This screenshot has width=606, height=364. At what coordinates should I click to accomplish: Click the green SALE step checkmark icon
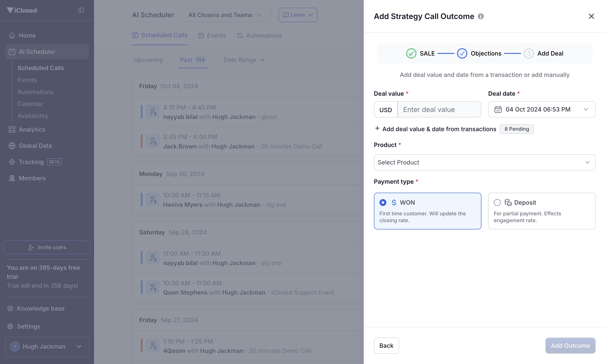click(411, 53)
